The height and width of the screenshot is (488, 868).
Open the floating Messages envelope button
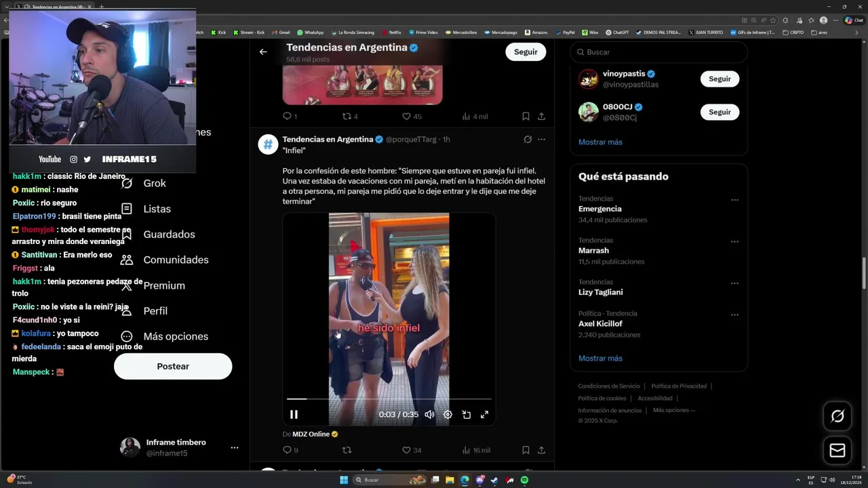[x=837, y=451]
